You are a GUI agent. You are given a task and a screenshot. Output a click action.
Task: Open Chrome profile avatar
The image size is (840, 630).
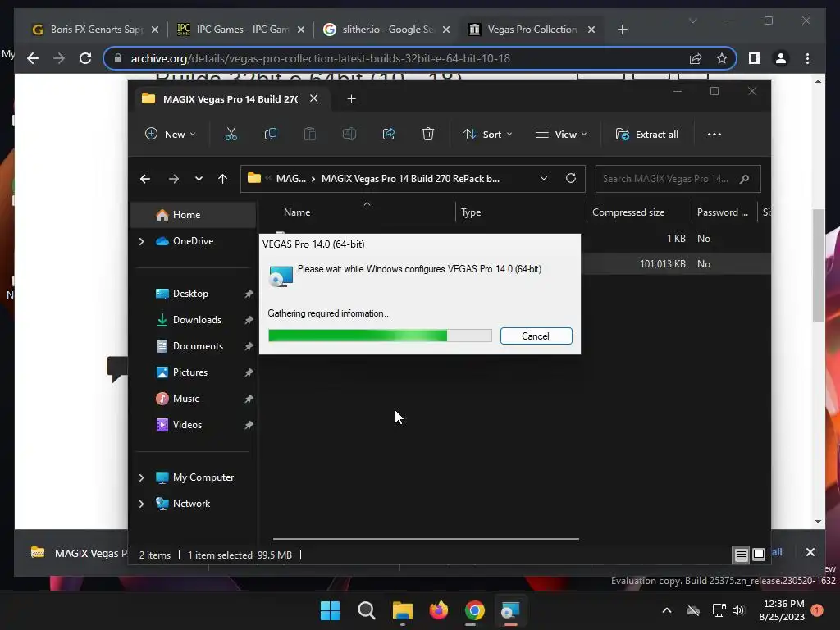point(781,58)
